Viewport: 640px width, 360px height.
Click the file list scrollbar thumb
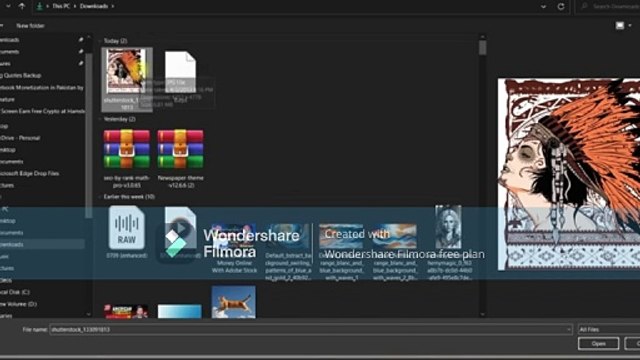pos(482,47)
